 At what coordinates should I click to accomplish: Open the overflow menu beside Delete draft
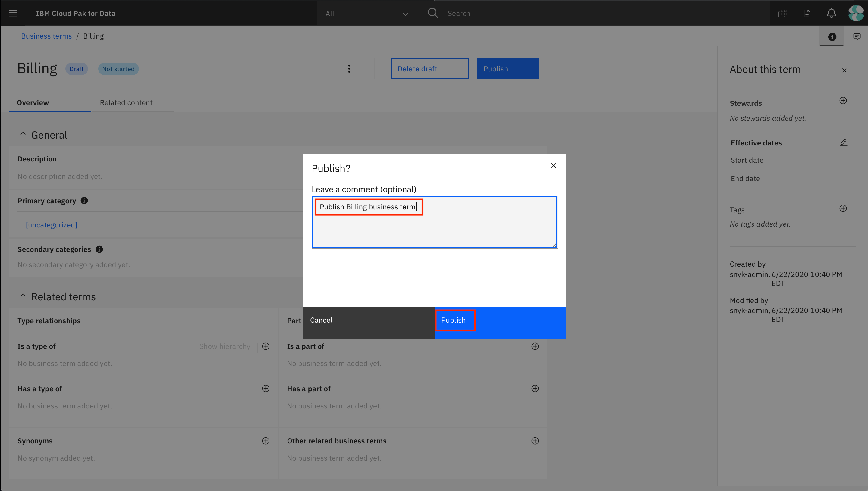(349, 68)
